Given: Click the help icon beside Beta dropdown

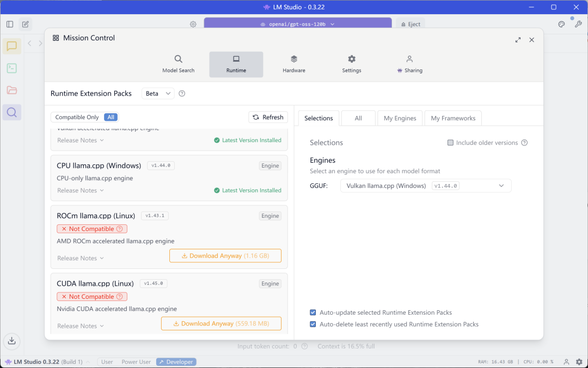Looking at the screenshot, I should (x=182, y=94).
